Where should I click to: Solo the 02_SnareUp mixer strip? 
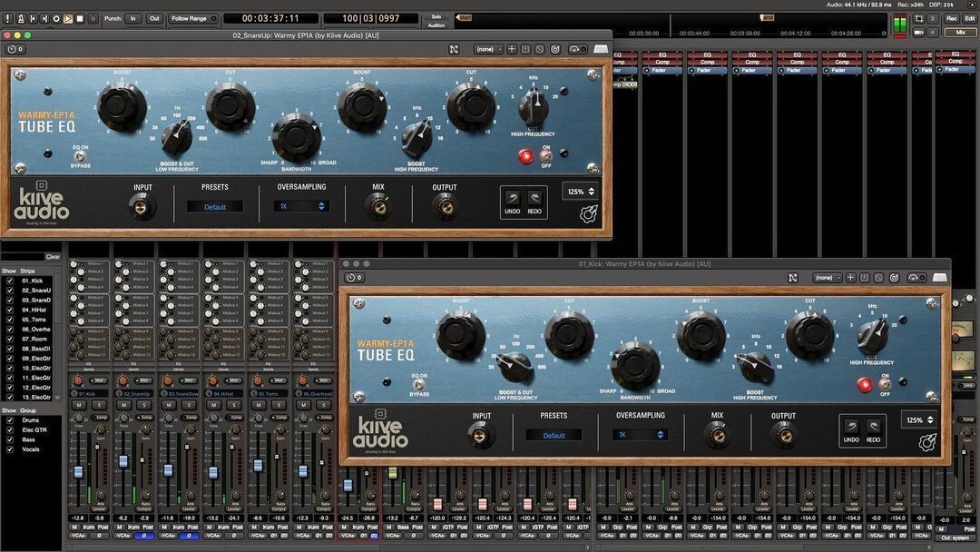(144, 405)
